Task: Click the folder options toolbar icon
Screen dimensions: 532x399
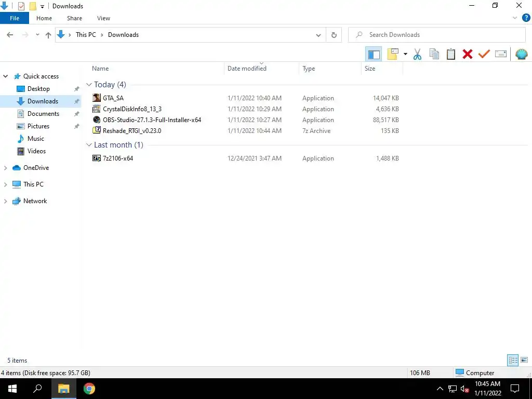Action: 393,54
